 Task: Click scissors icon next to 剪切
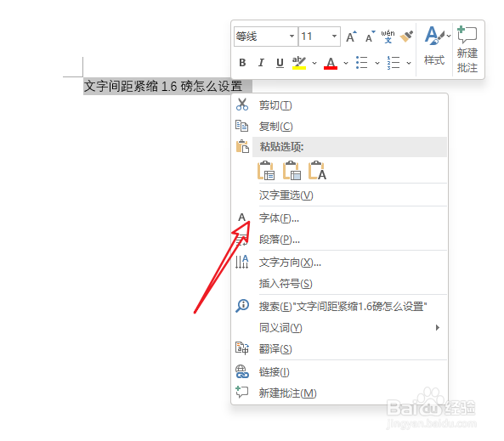click(242, 105)
